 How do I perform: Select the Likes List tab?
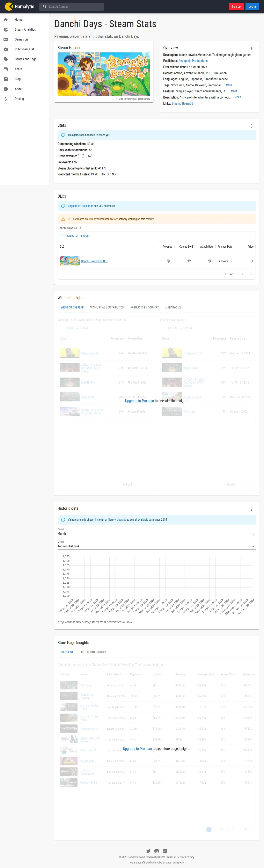pyautogui.click(x=67, y=652)
